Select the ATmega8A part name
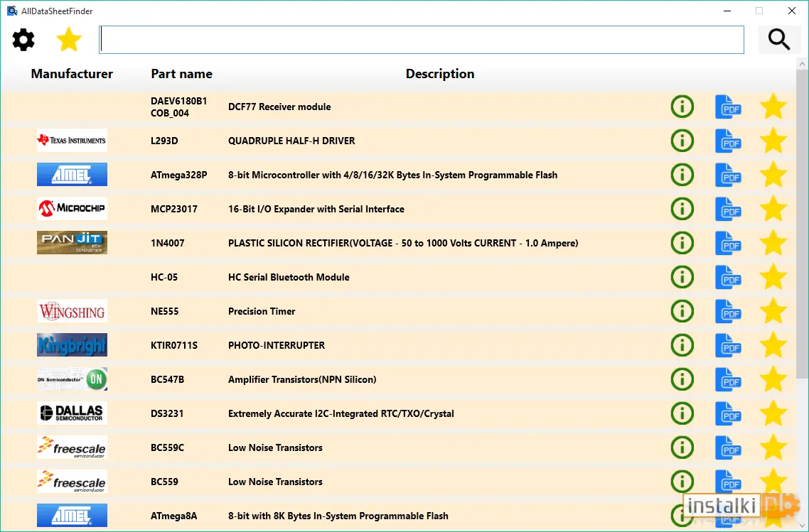The image size is (809, 532). point(174,516)
